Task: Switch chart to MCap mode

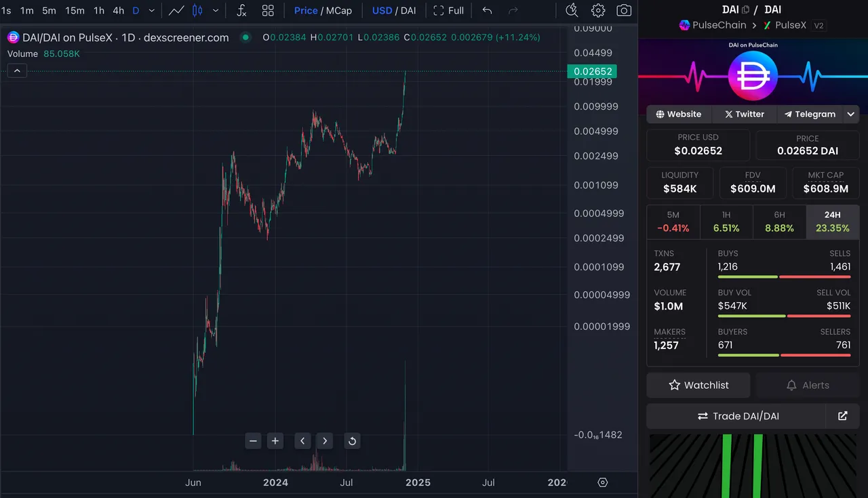Action: [x=339, y=10]
